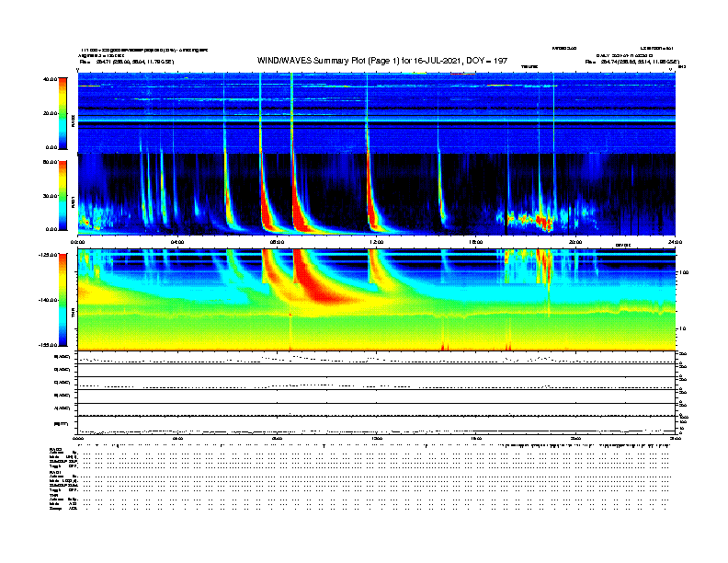
Task: Click the 20:00 tick label below RAD1 spectrogram
Action: 575,242
